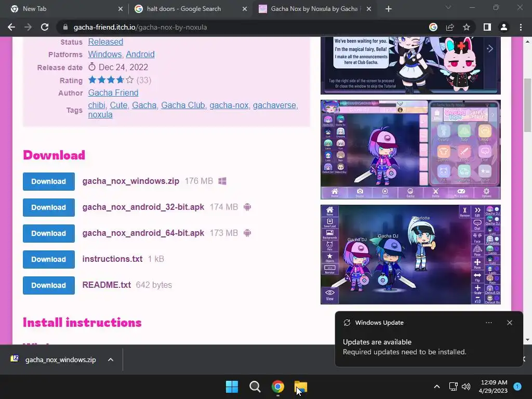Screen dimensions: 532x399
Task: Open the notification center badge
Action: click(x=518, y=386)
